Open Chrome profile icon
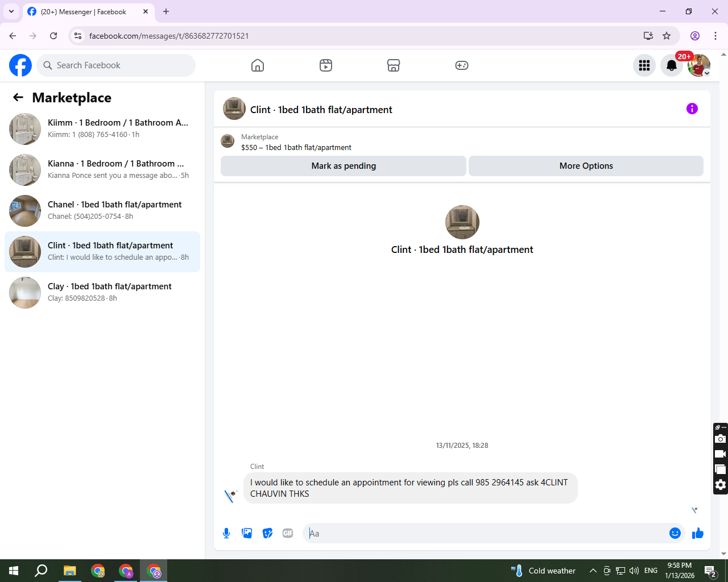Viewport: 728px width, 582px height. click(695, 36)
